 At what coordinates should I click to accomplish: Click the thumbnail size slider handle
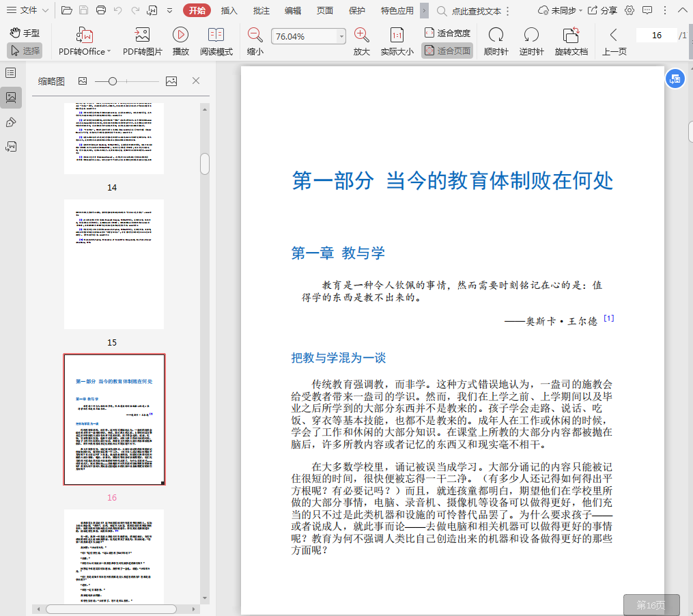(113, 81)
